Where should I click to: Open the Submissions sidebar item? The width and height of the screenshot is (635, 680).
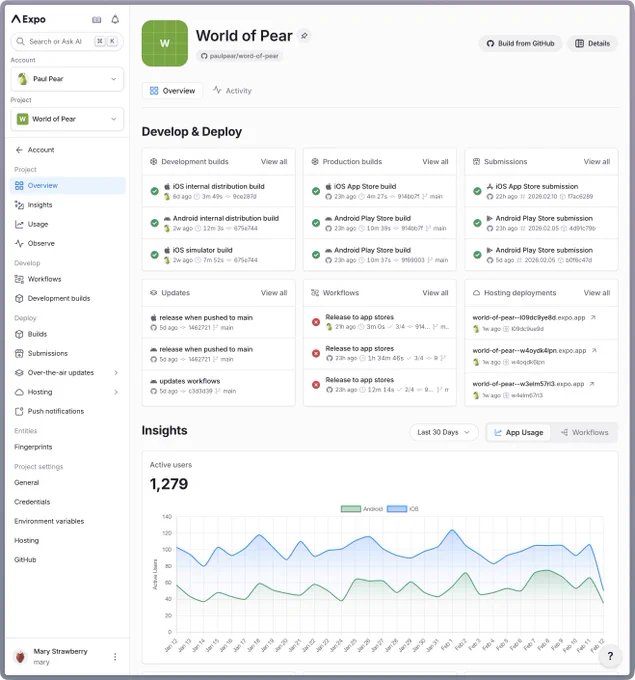click(x=67, y=353)
